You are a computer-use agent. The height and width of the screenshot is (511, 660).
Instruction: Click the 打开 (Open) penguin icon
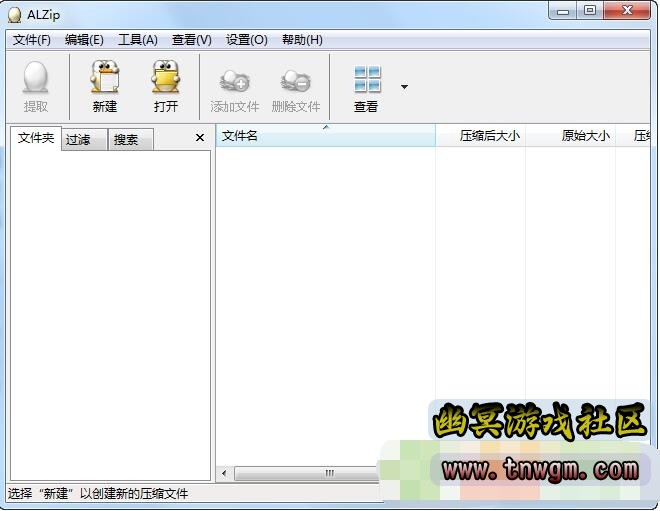pyautogui.click(x=165, y=77)
